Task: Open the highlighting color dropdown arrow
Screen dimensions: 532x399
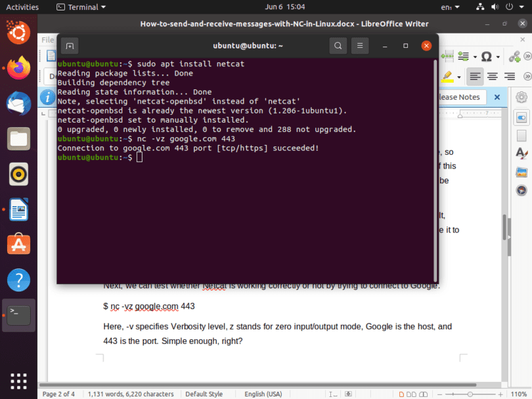Action: (x=459, y=76)
